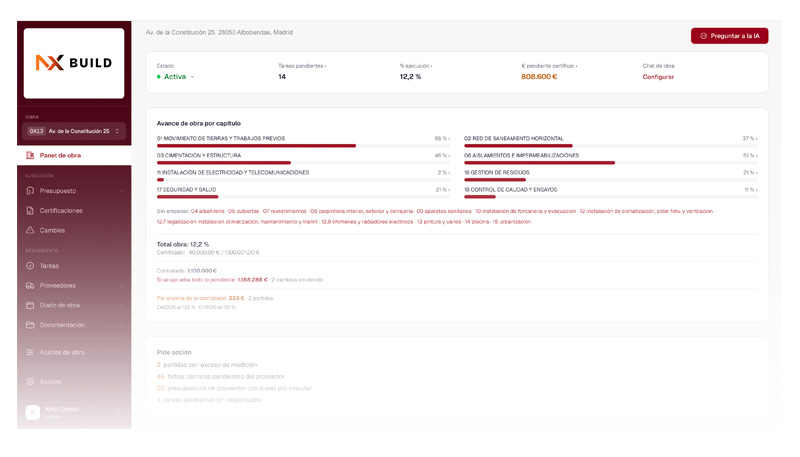Open 45 fichas técnicas pendientes del proveedor
This screenshot has height=457, width=800.
pos(220,376)
